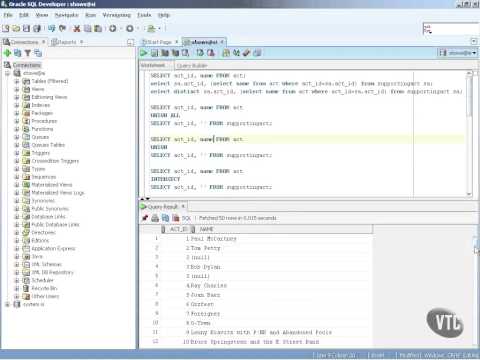Expand the Other Users node

click(x=17, y=296)
